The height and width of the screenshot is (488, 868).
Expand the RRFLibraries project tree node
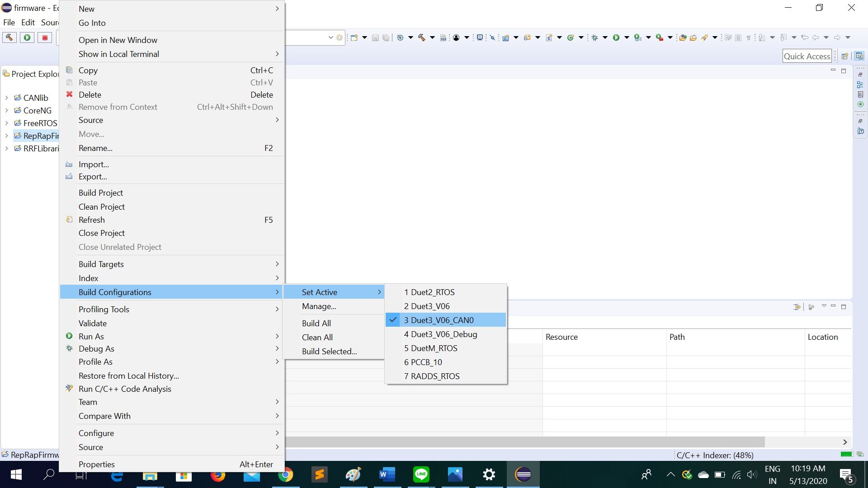[6, 148]
